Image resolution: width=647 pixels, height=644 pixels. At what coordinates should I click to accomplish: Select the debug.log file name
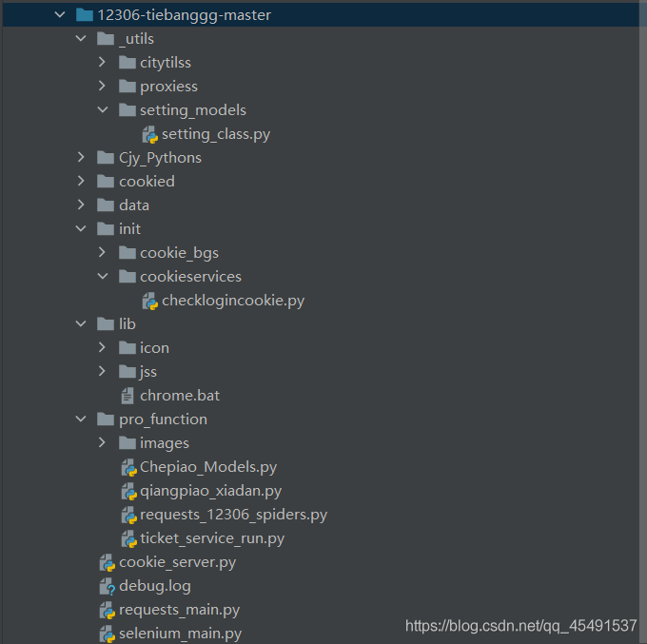155,586
